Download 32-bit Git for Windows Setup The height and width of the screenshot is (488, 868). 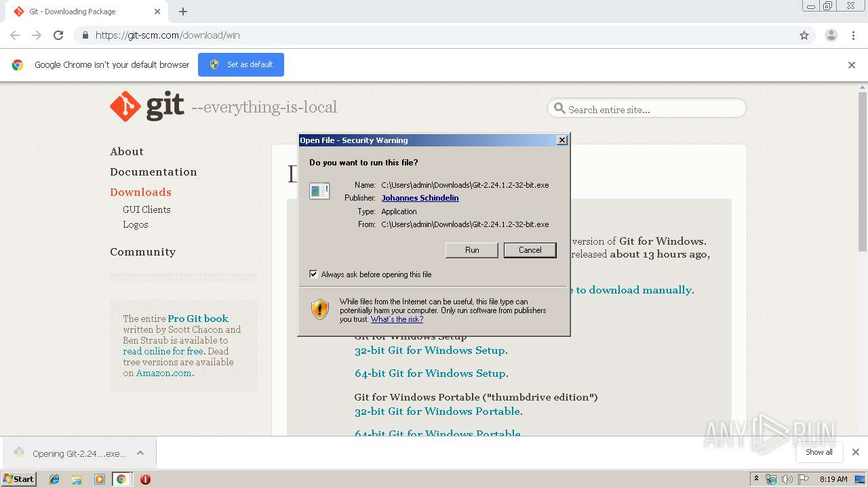[430, 350]
